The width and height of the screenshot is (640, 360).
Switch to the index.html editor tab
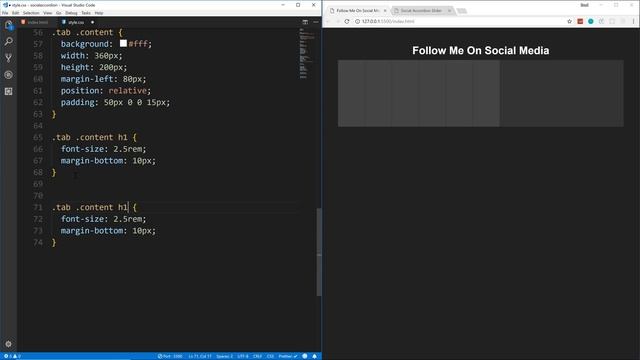click(37, 22)
